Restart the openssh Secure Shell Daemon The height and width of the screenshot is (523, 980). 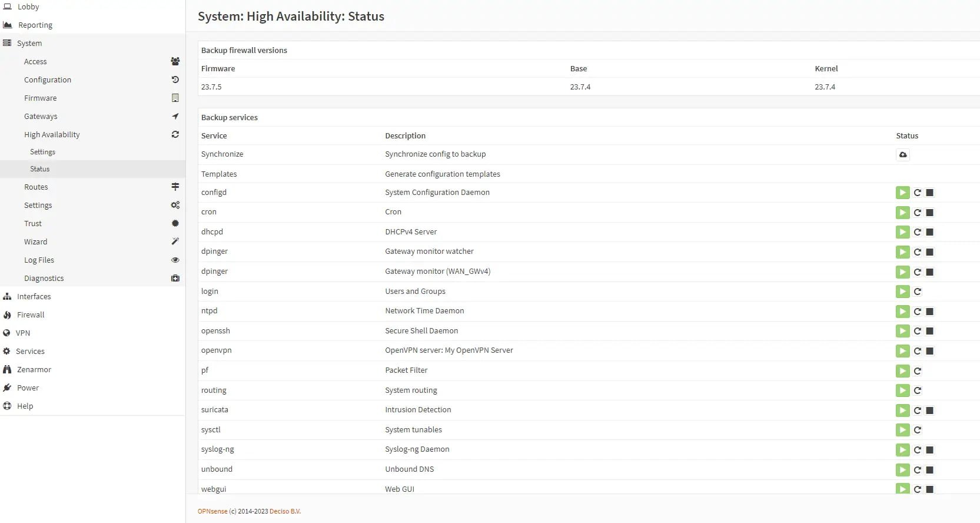tap(917, 331)
